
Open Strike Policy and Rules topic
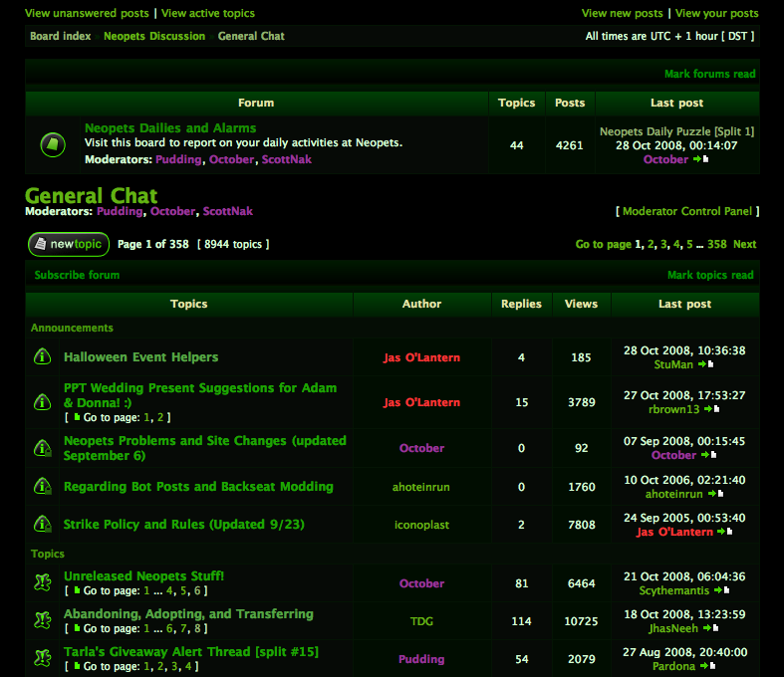tap(184, 525)
